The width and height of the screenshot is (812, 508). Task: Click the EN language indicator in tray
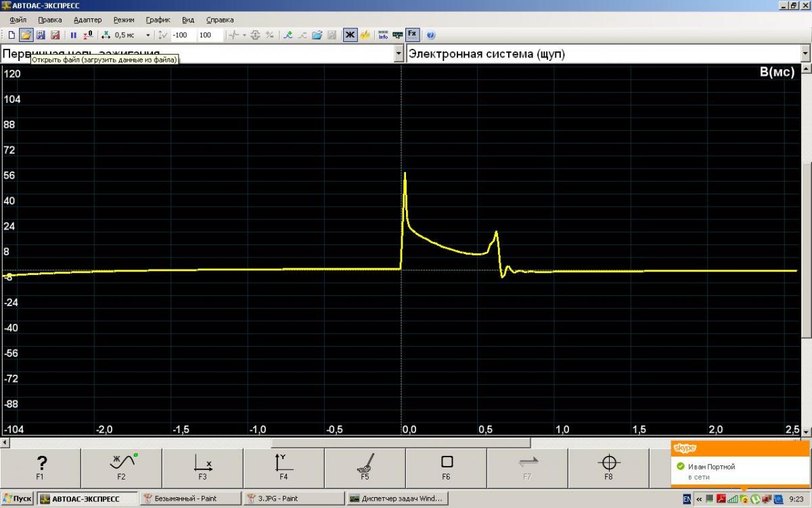(x=687, y=499)
